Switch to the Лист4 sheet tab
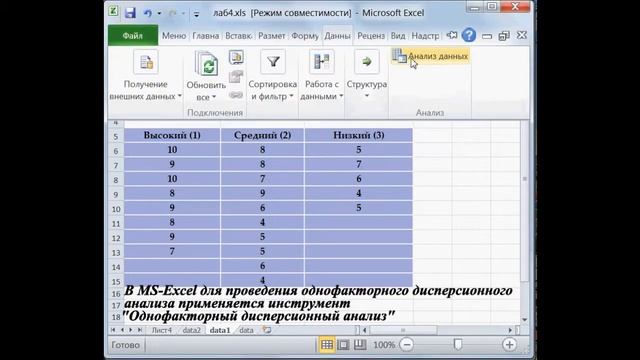 (162, 330)
